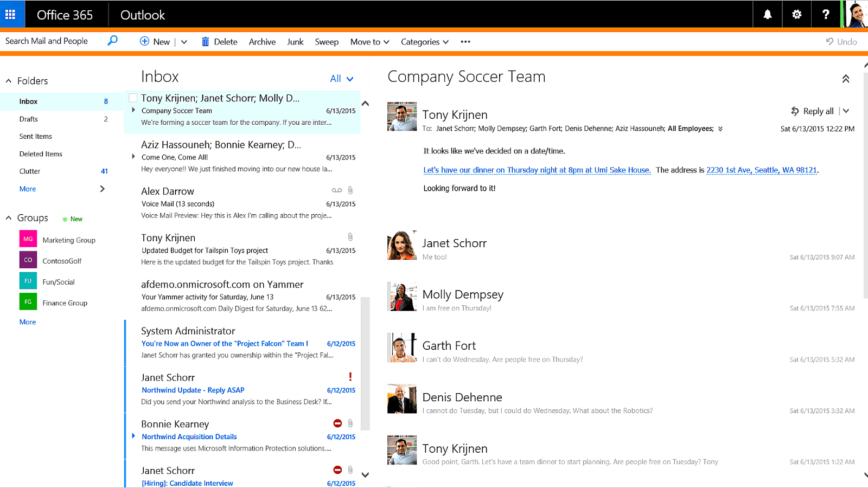Expand More folders with the chevron
Screen dimensions: 868x488
102,189
